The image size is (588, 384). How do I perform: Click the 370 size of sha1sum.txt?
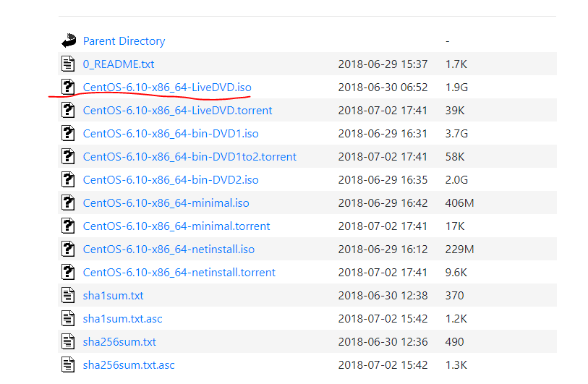pyautogui.click(x=454, y=296)
